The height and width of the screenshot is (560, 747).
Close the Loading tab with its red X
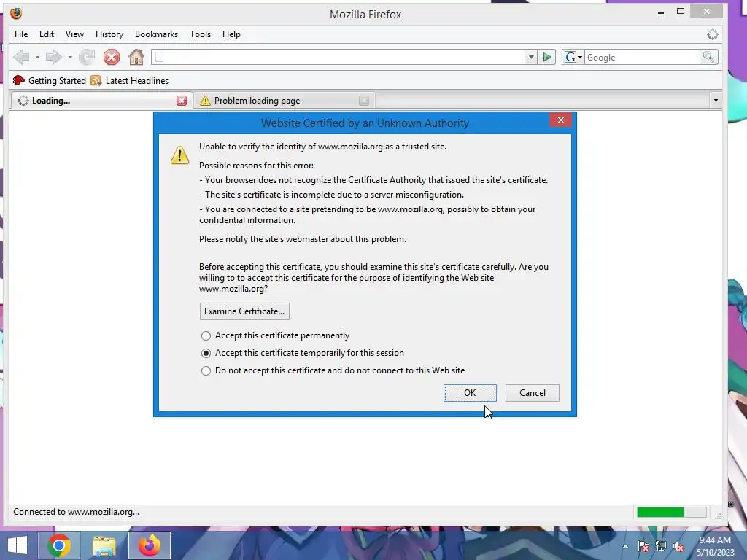(x=182, y=101)
